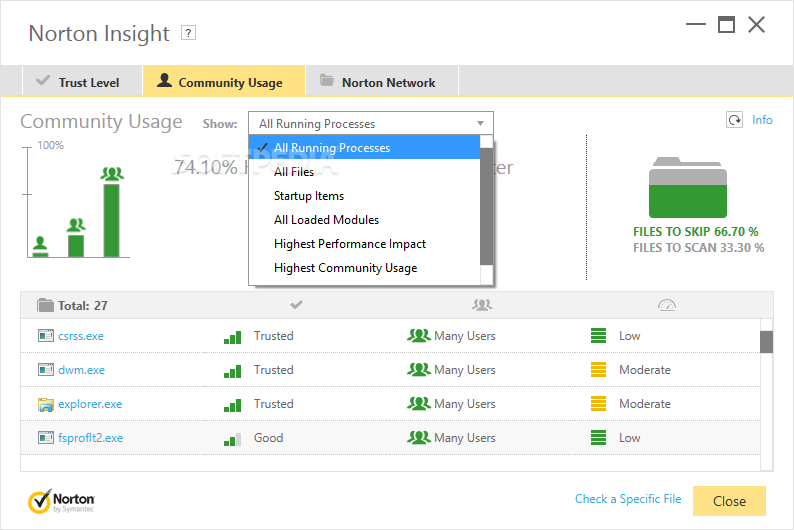This screenshot has width=794, height=530.
Task: Open the Norton Insight help question mark icon
Action: [x=188, y=33]
